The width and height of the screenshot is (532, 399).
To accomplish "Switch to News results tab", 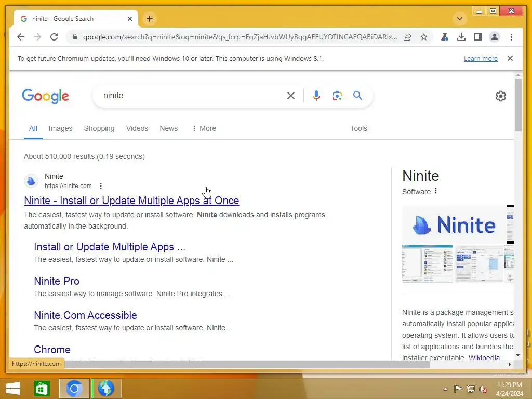I will (x=169, y=129).
